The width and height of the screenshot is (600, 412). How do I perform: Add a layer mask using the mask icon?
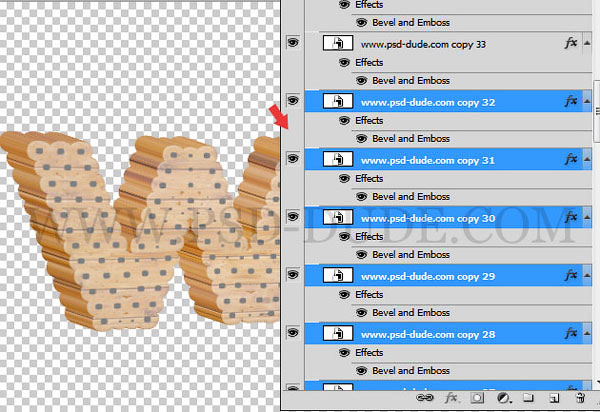[x=477, y=398]
